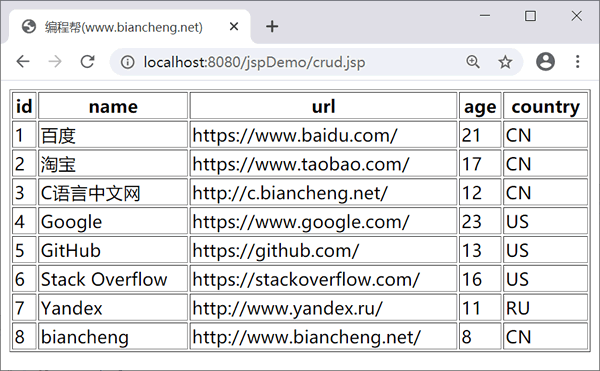This screenshot has height=371, width=600.
Task: Click the name cell 'C语言中文网'
Action: coord(113,192)
